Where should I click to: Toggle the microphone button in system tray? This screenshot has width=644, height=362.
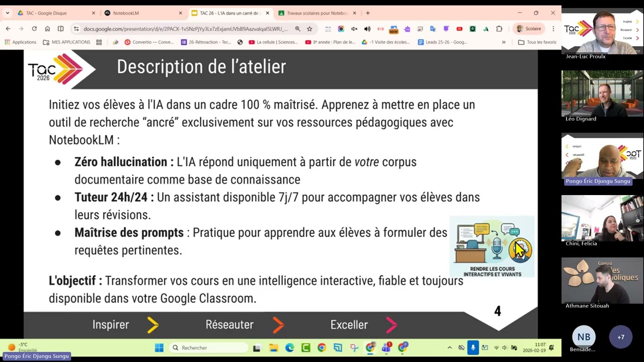[473, 347]
